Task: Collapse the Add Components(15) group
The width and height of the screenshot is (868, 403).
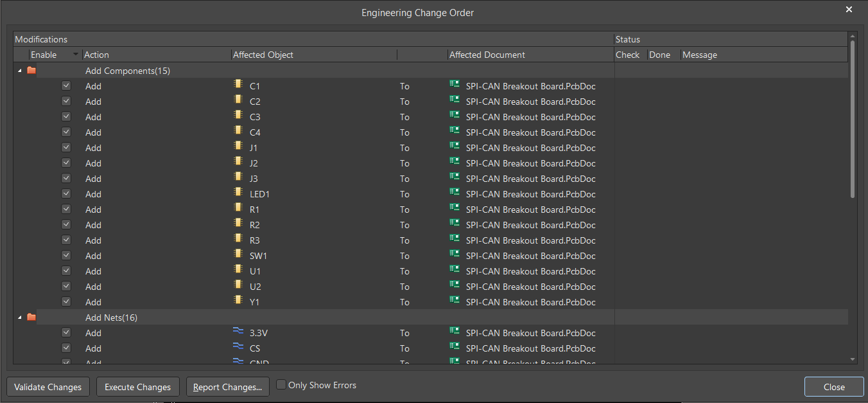Action: pyautogui.click(x=19, y=71)
